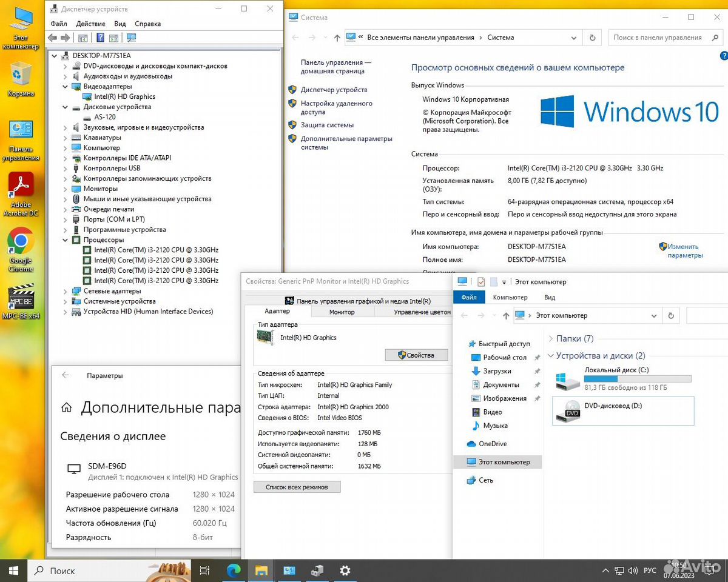Select Загрузки in explorer sidebar
This screenshot has height=582, width=728.
click(497, 371)
